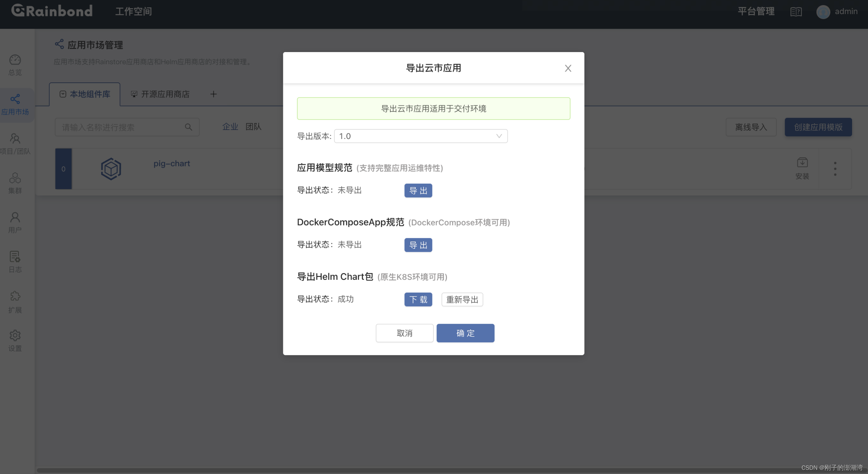Screen dimensions: 868x474
Task: Open the help documentation icon in top bar
Action: pyautogui.click(x=796, y=11)
